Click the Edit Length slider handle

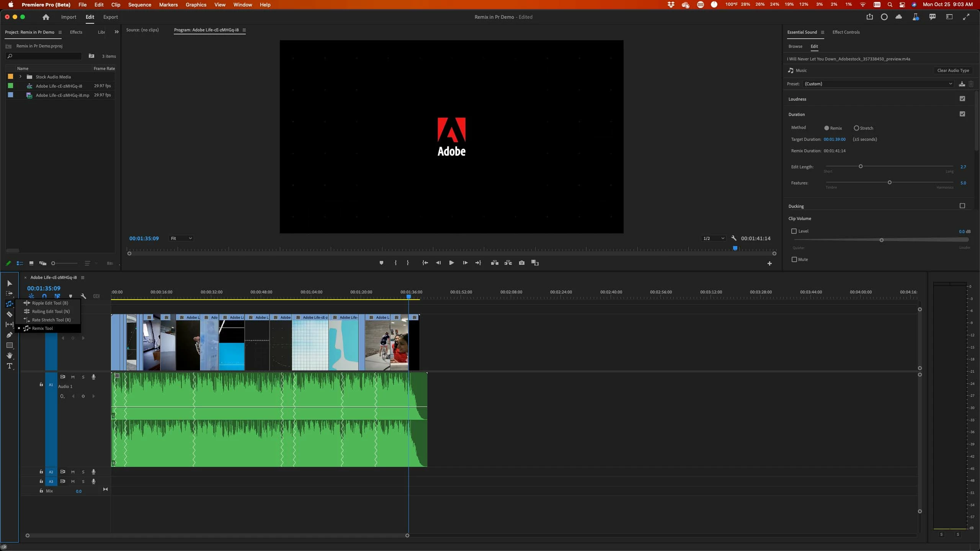861,166
